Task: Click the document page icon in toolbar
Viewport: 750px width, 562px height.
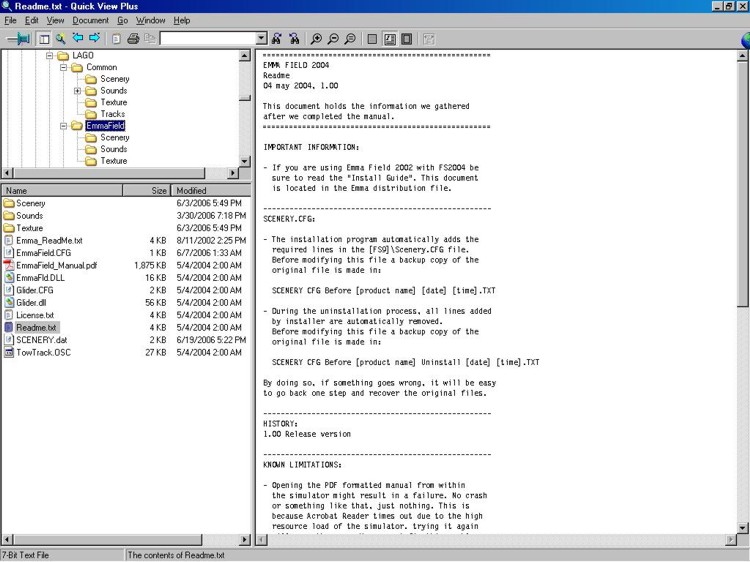Action: click(116, 39)
